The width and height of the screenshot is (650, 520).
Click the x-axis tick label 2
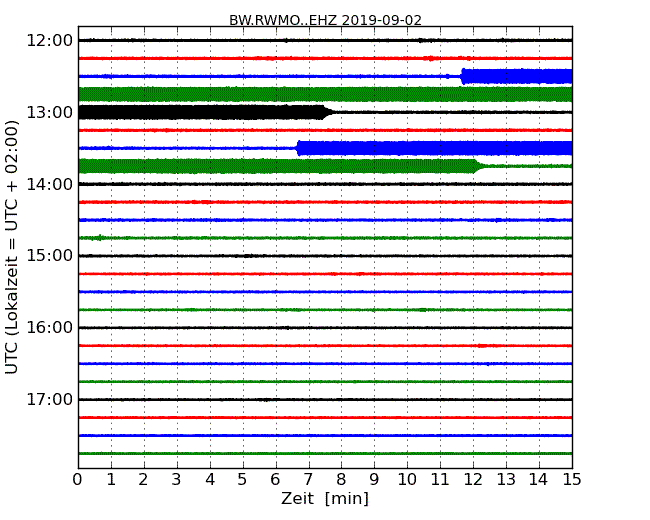(x=143, y=480)
